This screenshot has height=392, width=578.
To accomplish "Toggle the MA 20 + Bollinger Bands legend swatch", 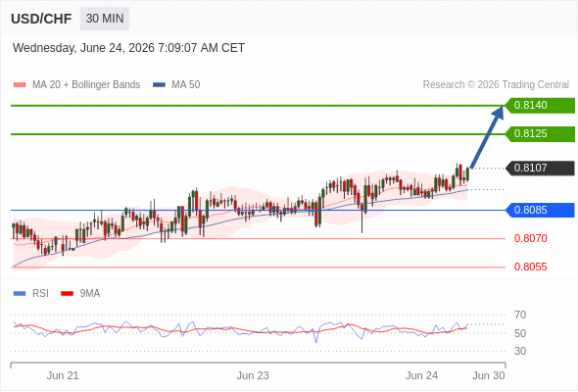I will pyautogui.click(x=20, y=85).
